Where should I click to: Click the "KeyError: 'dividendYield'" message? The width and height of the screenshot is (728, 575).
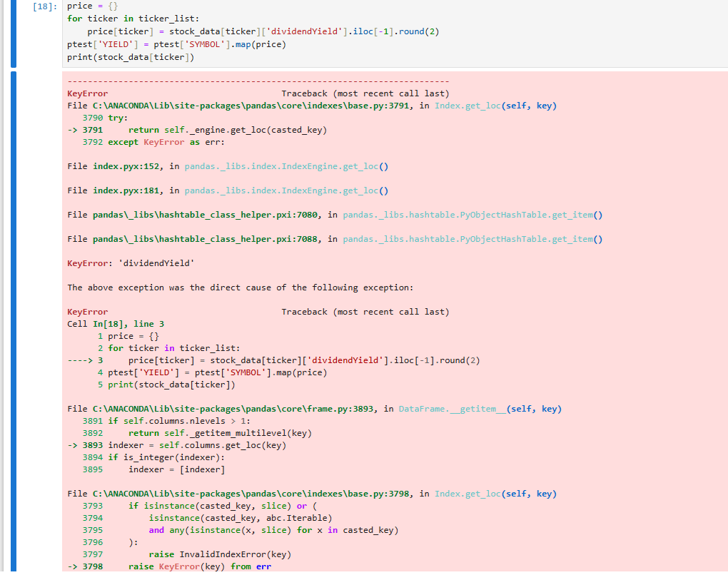(131, 263)
